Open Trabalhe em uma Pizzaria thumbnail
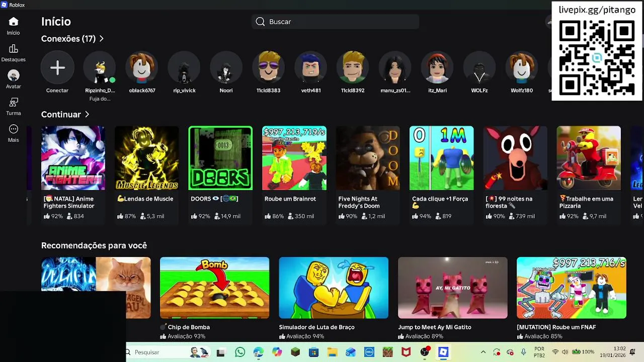Viewport: 644px width, 362px height. tap(589, 158)
